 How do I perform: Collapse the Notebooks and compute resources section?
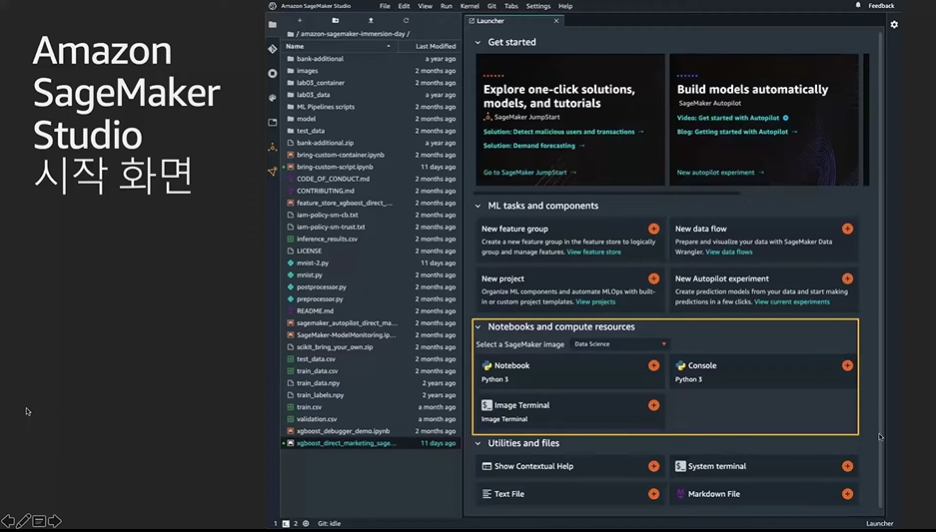478,327
